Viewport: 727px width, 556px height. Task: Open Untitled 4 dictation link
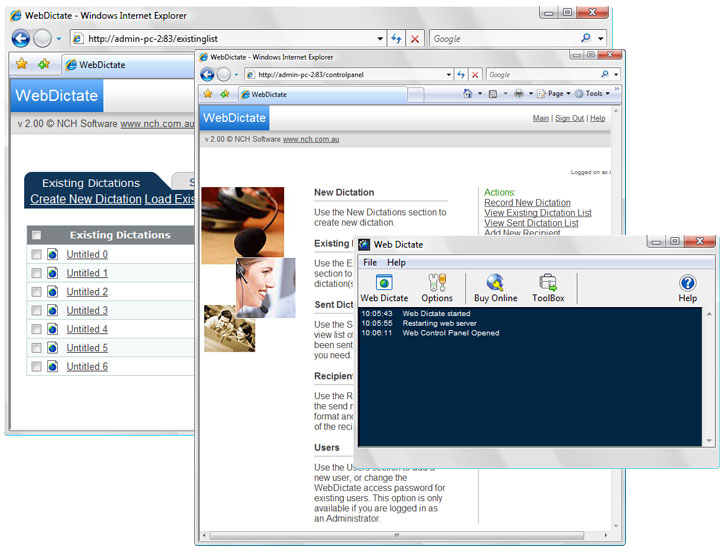[x=87, y=329]
